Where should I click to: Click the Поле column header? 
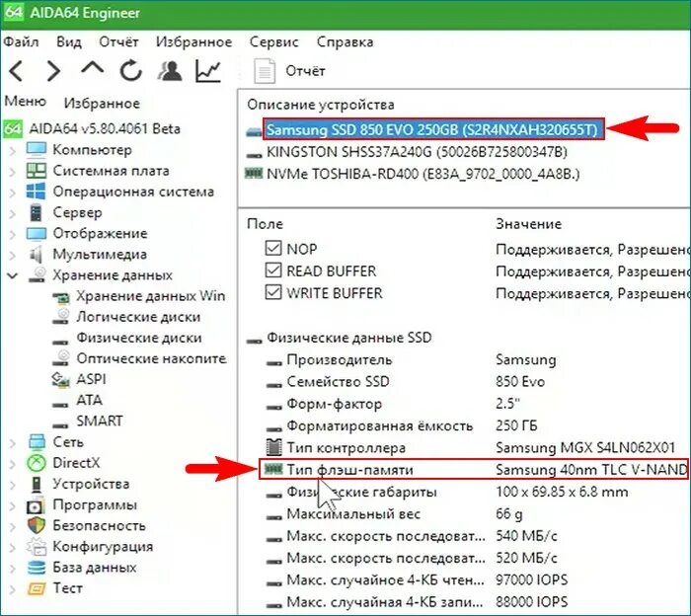click(265, 224)
